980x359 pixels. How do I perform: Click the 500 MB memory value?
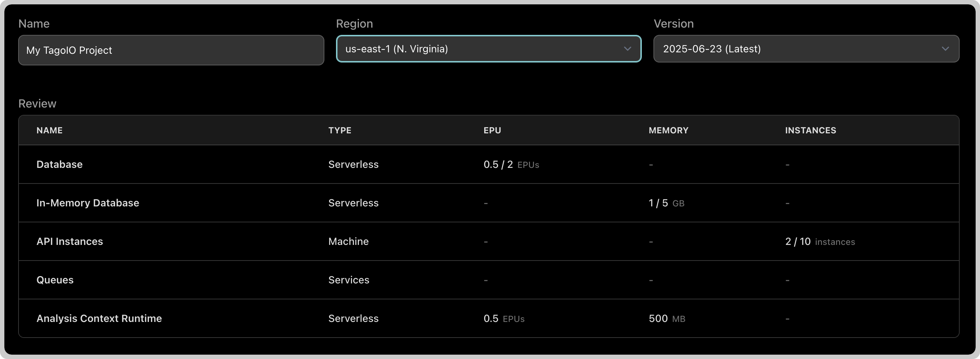[667, 318]
